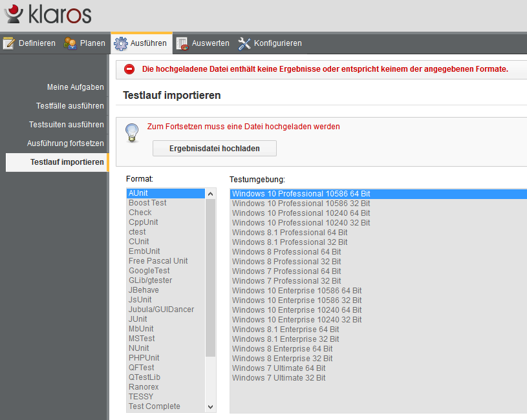Screen dimensions: 527x420
Task: Open Meine Aufgaben in sidebar
Action: (75, 87)
